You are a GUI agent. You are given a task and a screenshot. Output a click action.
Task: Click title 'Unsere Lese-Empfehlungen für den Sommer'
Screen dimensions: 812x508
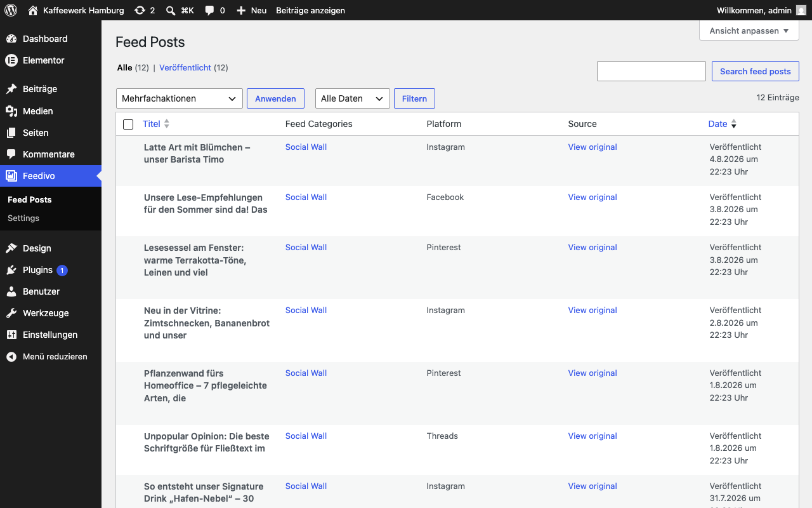[206, 203]
